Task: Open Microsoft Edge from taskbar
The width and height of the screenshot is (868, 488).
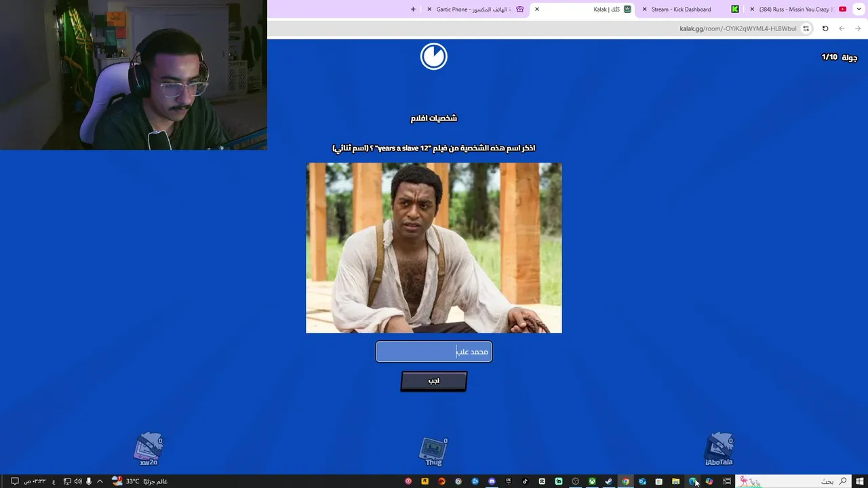Action: 692,481
